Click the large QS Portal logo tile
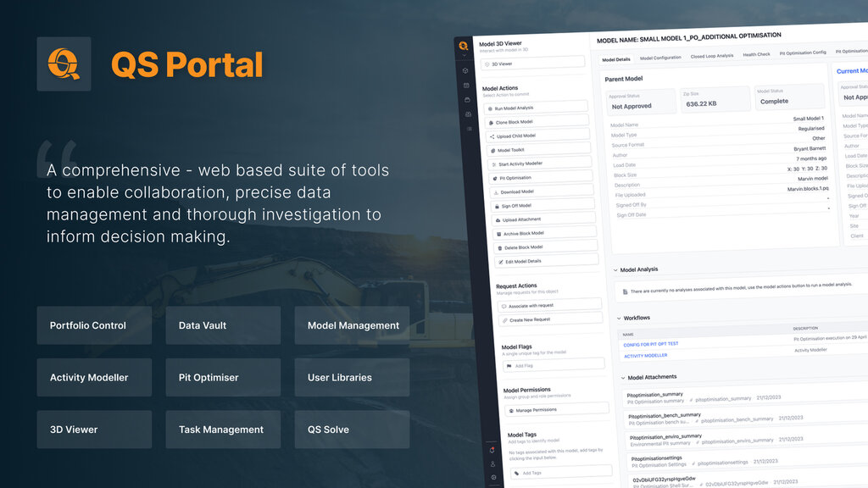 click(x=64, y=64)
